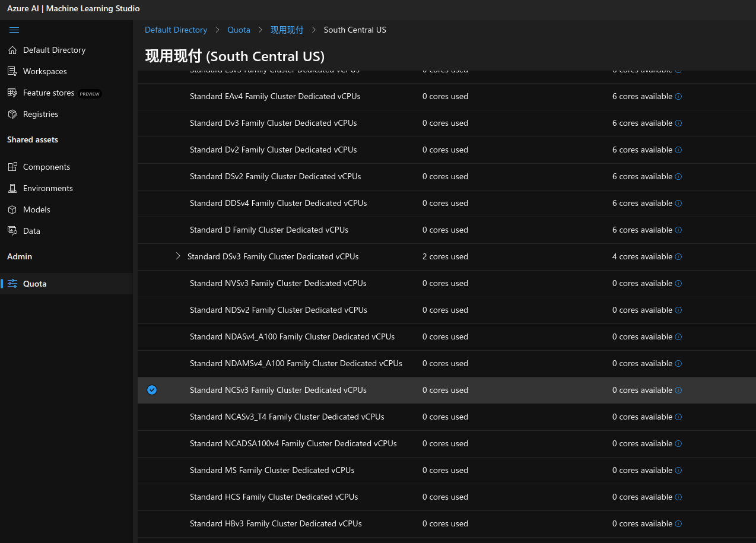Select Standard MS Family Cluster Dedicated vCPUs row
756x543 pixels.
click(447, 470)
